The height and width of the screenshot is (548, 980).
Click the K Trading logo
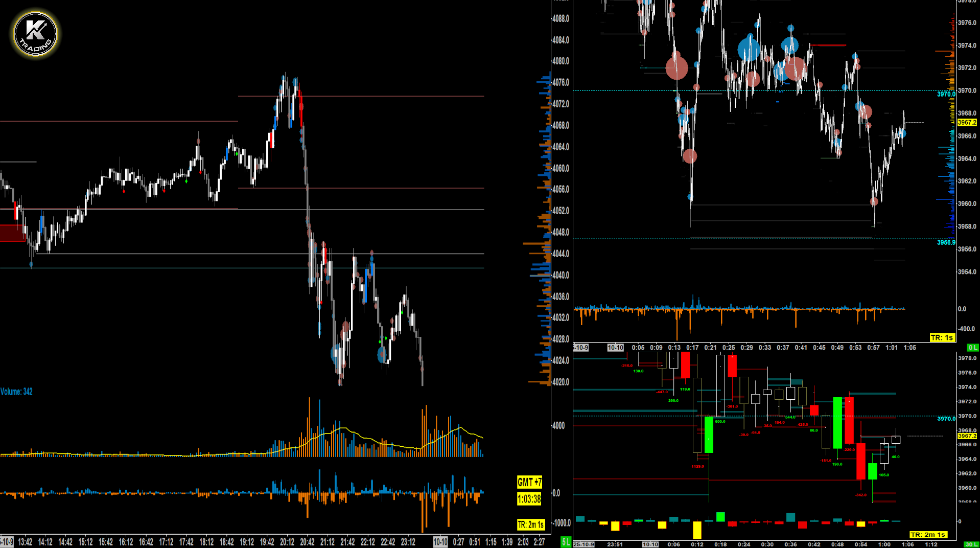coord(34,32)
